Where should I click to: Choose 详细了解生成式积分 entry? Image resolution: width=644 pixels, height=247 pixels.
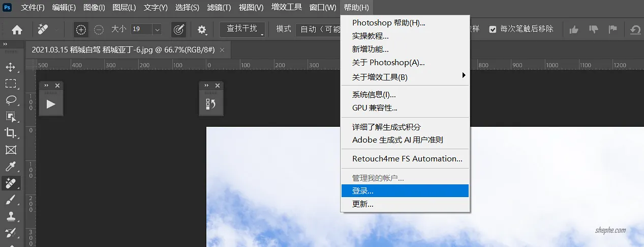coord(405,127)
